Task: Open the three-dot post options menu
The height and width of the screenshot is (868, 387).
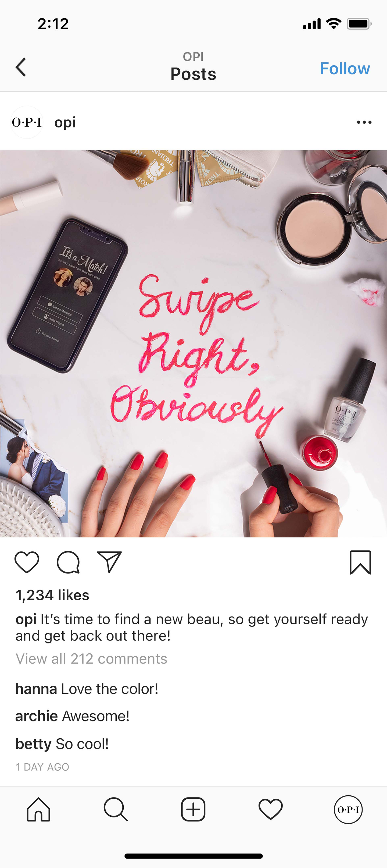Action: (364, 122)
